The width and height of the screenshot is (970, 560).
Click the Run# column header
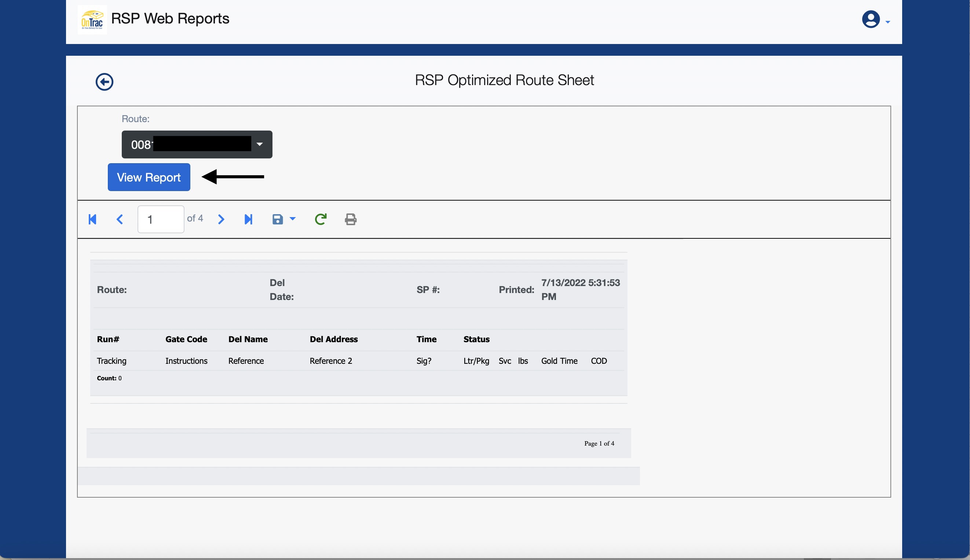[108, 339]
